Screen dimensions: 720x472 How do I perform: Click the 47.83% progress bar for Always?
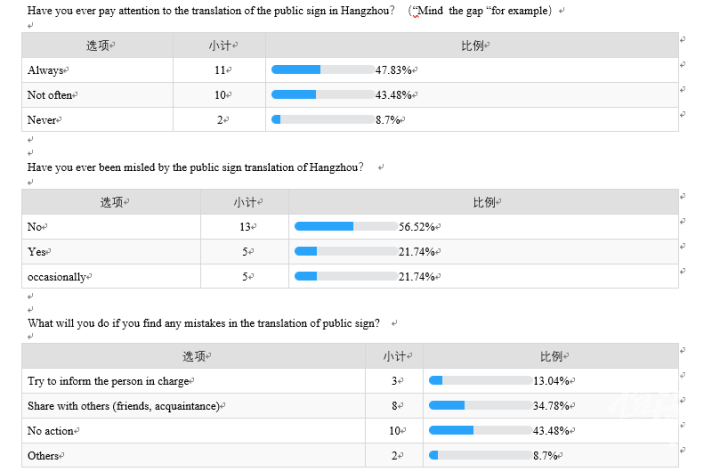click(323, 70)
